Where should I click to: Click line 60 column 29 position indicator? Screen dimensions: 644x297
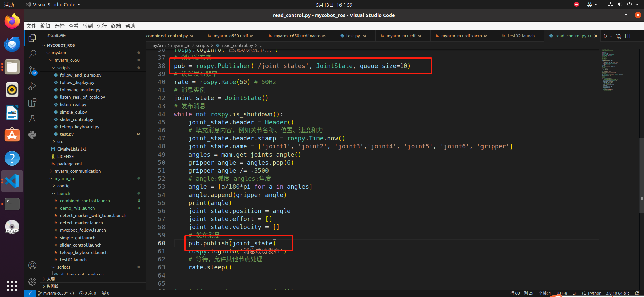[x=522, y=293]
